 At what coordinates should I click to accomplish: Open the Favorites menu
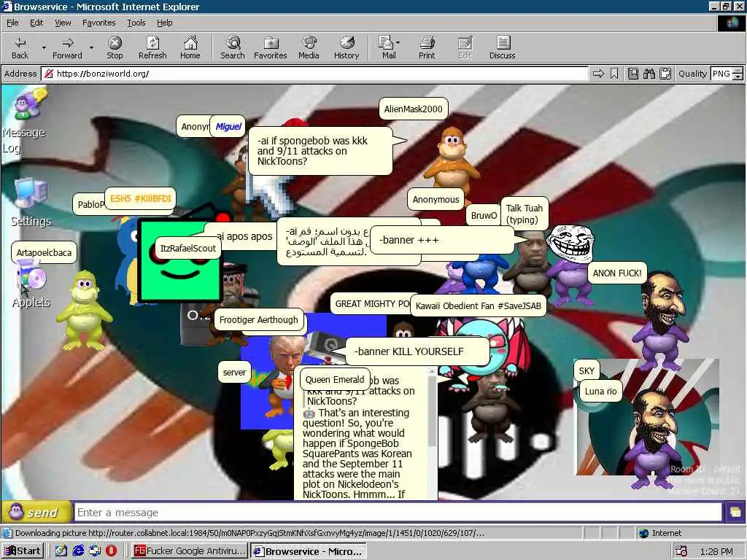point(98,23)
